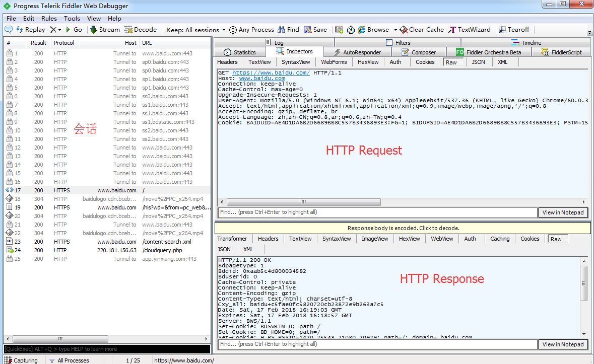This screenshot has height=364, width=594.
Task: Click the timer stopwatch icon
Action: [x=351, y=30]
